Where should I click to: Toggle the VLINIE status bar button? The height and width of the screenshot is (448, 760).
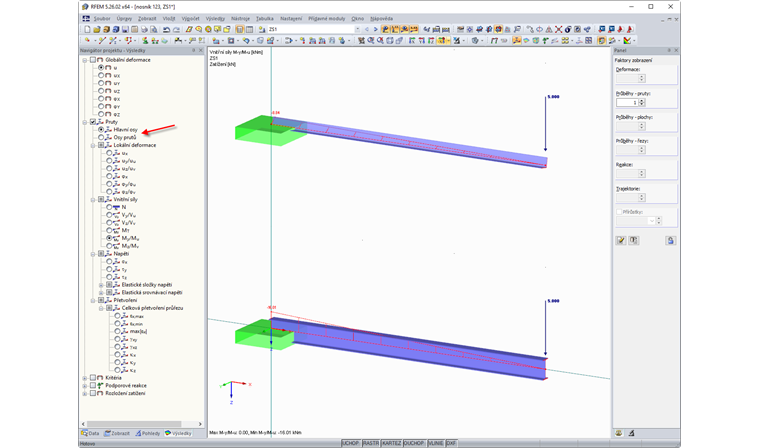[436, 443]
